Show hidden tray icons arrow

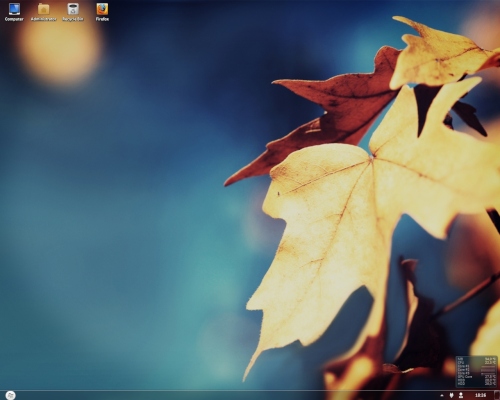pyautogui.click(x=442, y=395)
